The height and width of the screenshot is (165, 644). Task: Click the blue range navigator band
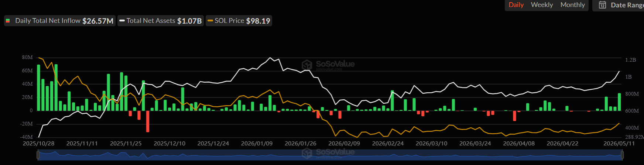pyautogui.click(x=330, y=155)
